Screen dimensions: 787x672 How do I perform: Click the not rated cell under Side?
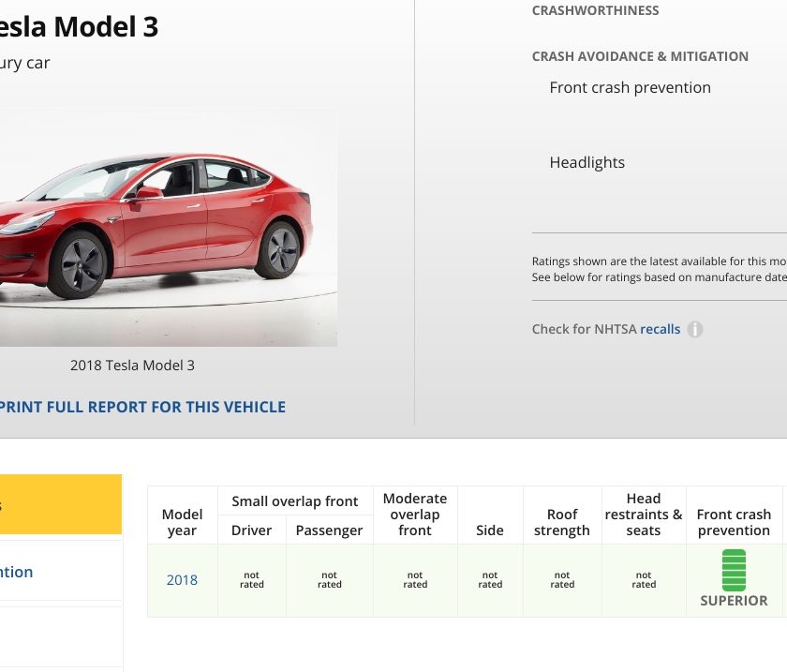(490, 580)
